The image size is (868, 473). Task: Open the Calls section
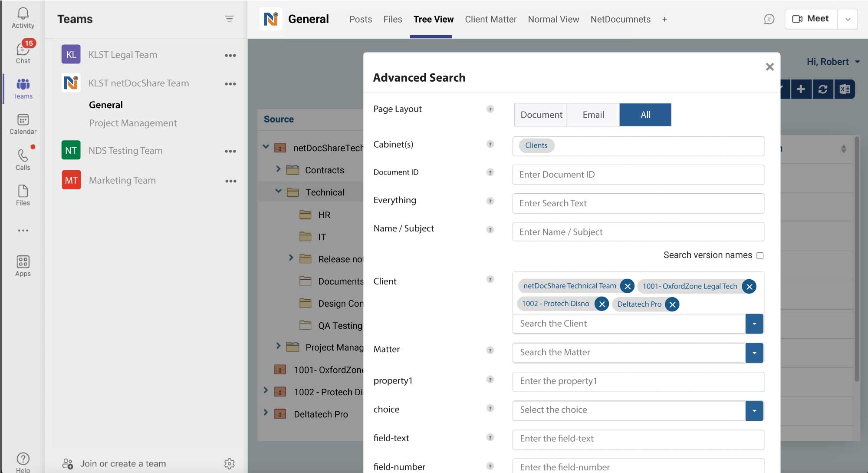23,159
